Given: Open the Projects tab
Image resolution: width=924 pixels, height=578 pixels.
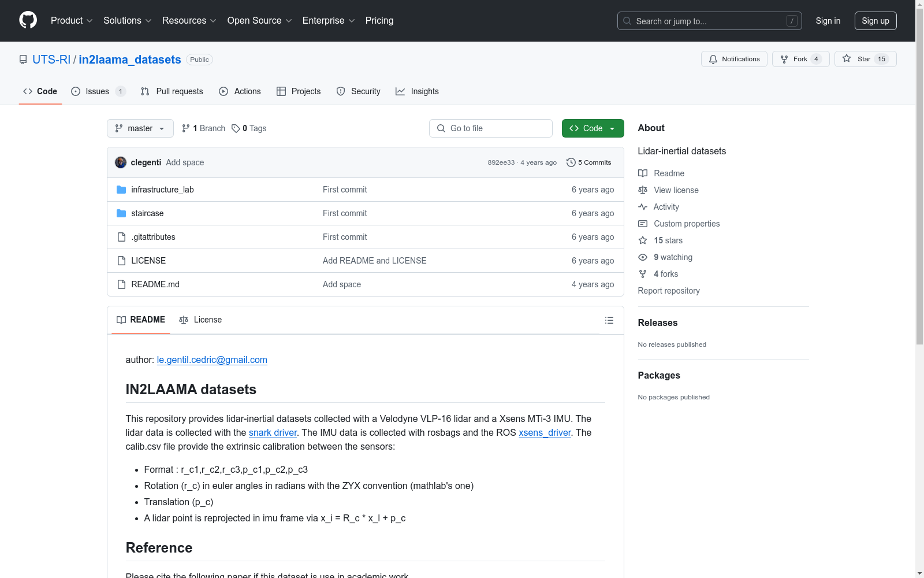Looking at the screenshot, I should [299, 91].
